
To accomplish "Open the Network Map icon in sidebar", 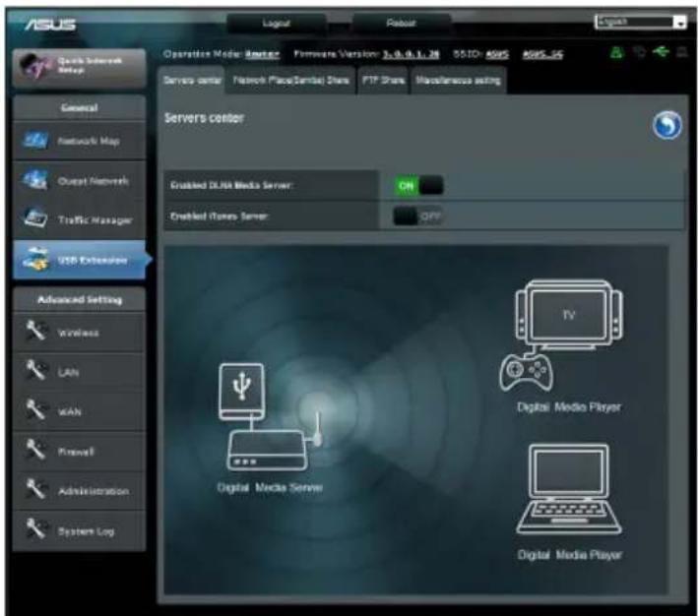I will [35, 141].
